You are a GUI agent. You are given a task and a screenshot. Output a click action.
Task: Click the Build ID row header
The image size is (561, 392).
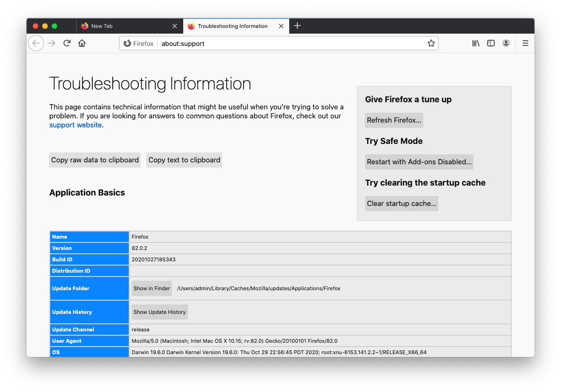(x=89, y=259)
